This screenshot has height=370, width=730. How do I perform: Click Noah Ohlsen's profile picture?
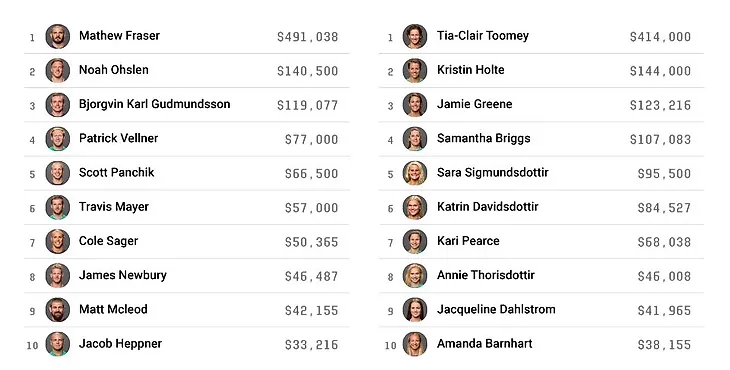58,71
